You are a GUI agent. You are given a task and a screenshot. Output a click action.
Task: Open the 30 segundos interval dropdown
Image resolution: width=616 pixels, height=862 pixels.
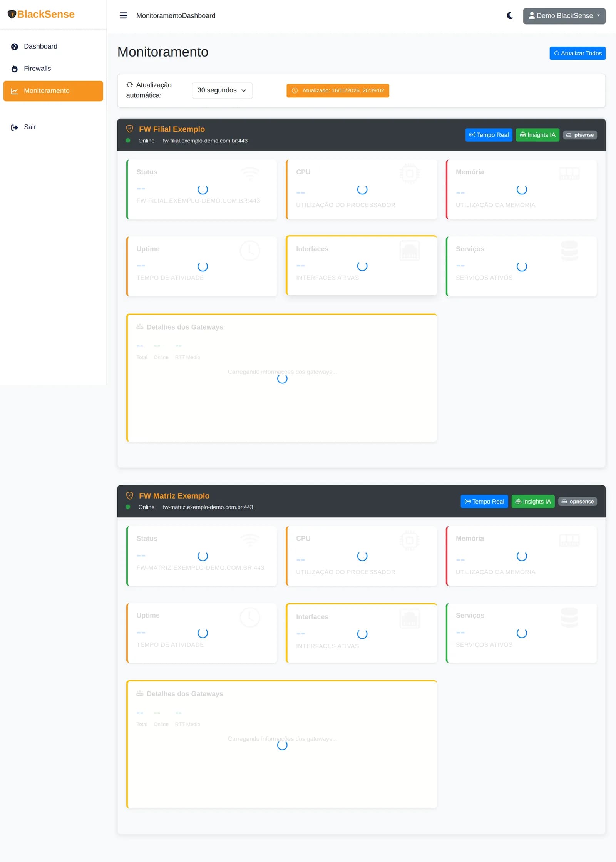(222, 90)
